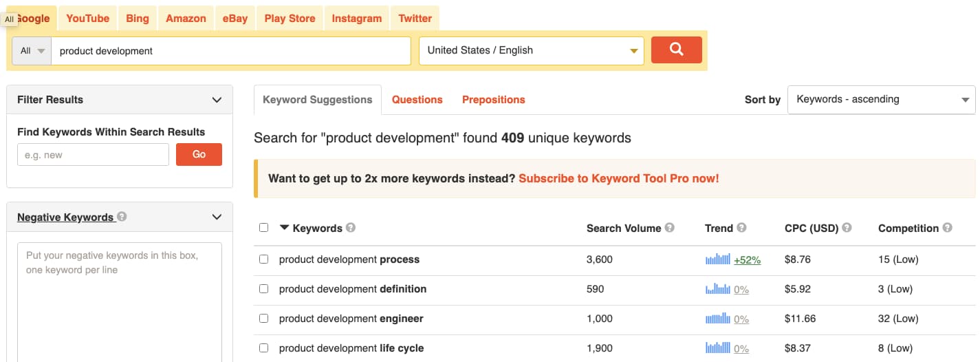Click trend chart for product development process
The width and height of the screenshot is (980, 362).
click(x=717, y=259)
